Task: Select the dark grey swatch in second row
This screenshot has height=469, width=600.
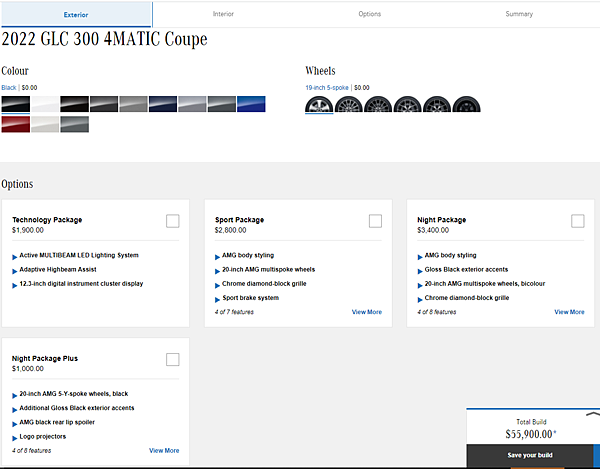Action: (75, 124)
